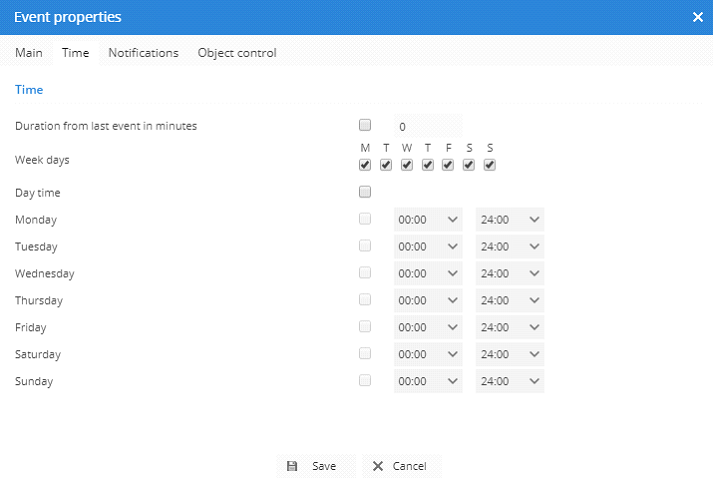Image resolution: width=713 pixels, height=490 pixels.
Task: Click the Cancel button
Action: (401, 466)
